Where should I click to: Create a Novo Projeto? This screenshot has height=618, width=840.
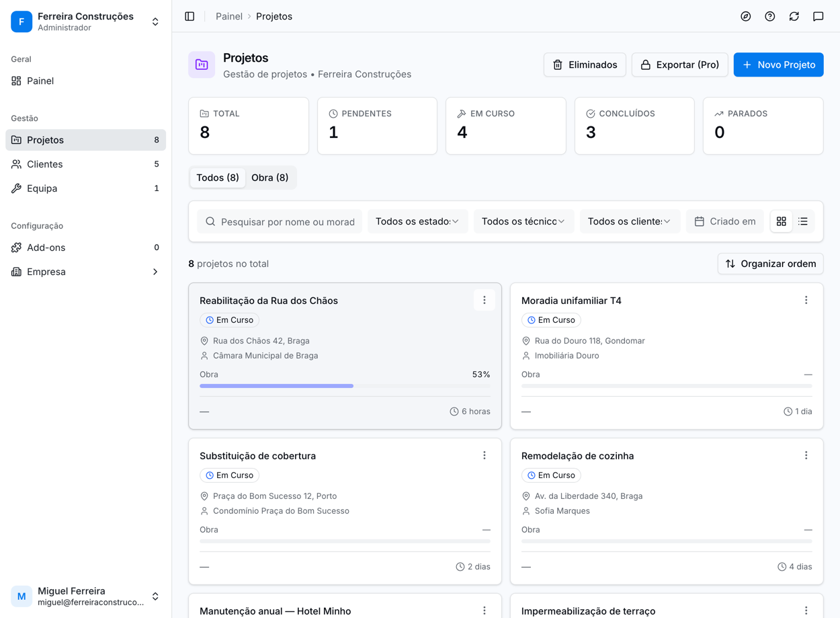point(778,65)
